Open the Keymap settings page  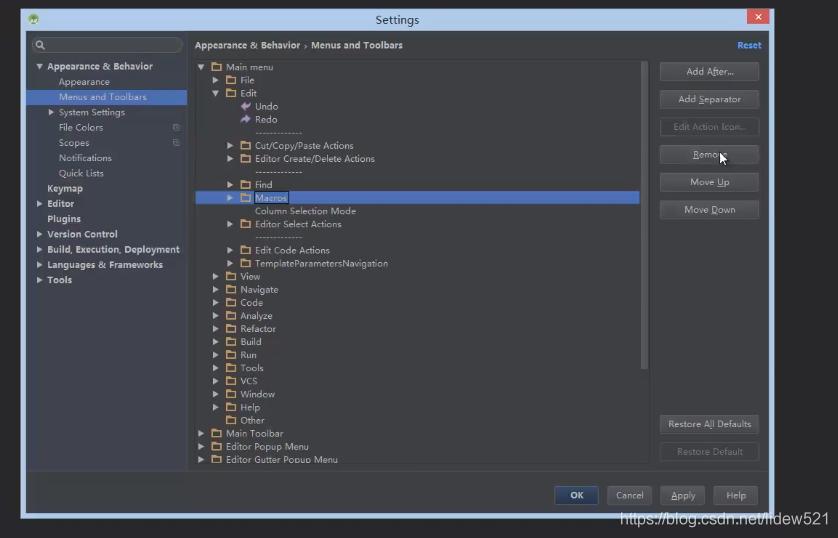tap(65, 189)
